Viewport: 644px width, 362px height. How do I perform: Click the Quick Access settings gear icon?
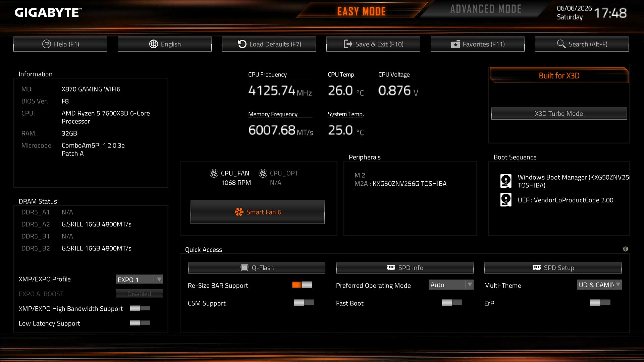coord(625,249)
